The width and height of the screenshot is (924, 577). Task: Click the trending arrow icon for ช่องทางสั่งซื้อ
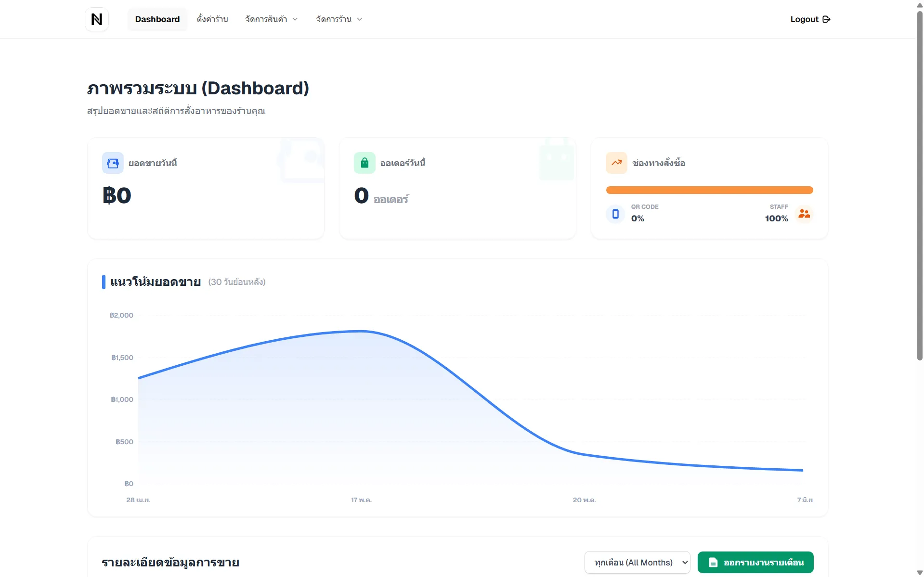[616, 163]
